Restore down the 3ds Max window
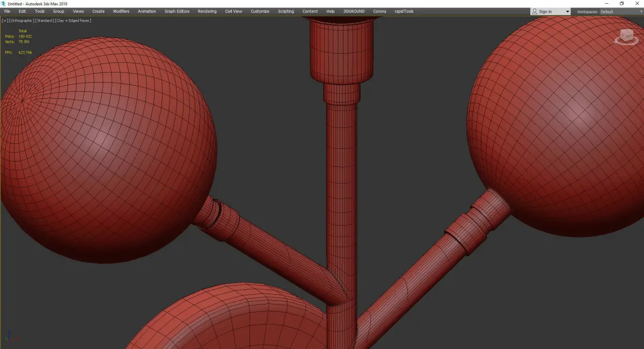 (621, 3)
